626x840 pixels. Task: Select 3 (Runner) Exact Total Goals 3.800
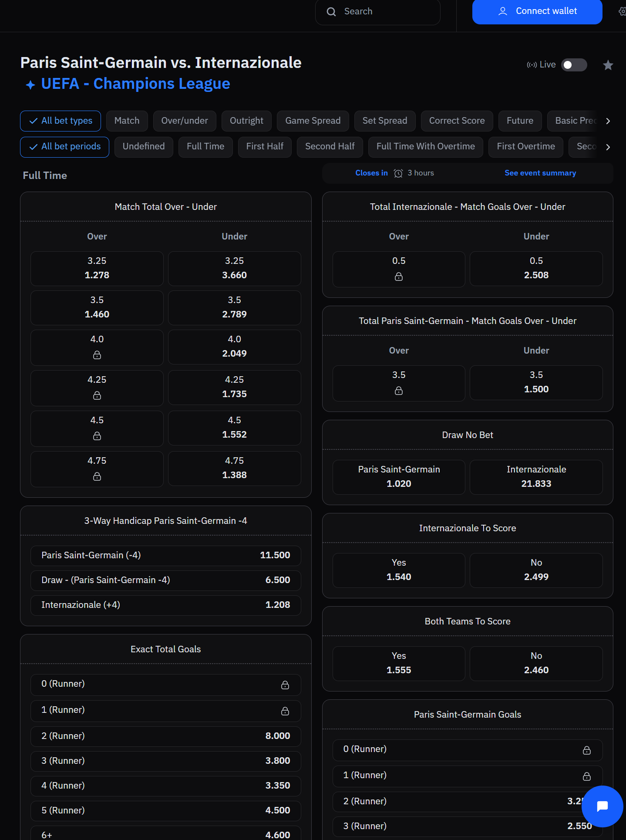[x=166, y=761]
